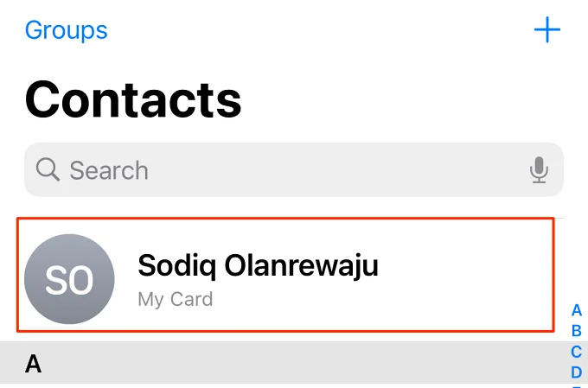Select the name Sodiq Olanrewaju text
Image resolution: width=588 pixels, height=388 pixels.
coord(258,265)
